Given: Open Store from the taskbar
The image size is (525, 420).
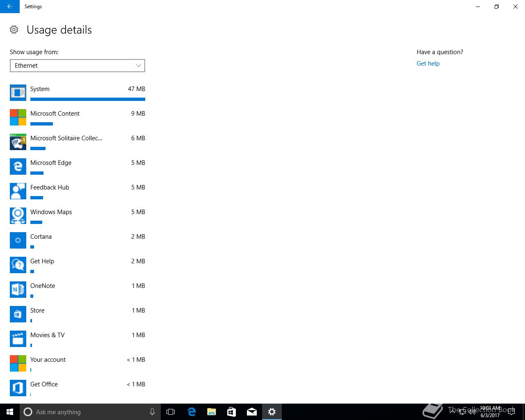Looking at the screenshot, I should coord(231,412).
